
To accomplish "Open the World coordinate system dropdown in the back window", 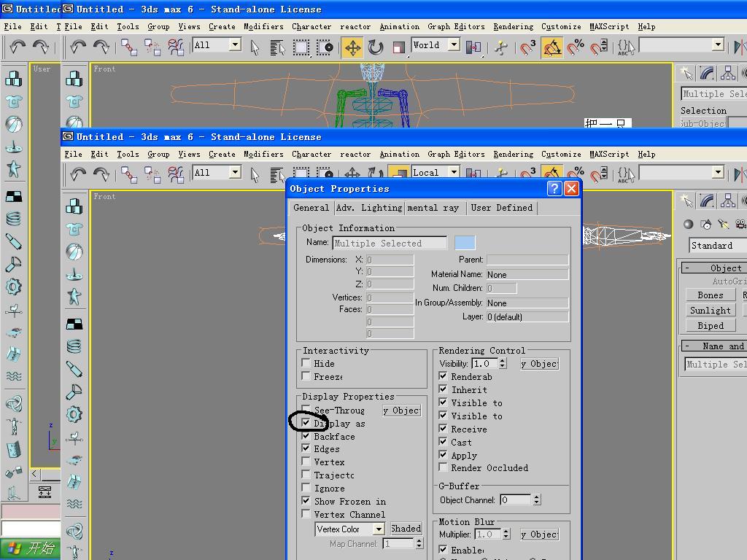I will pos(454,44).
